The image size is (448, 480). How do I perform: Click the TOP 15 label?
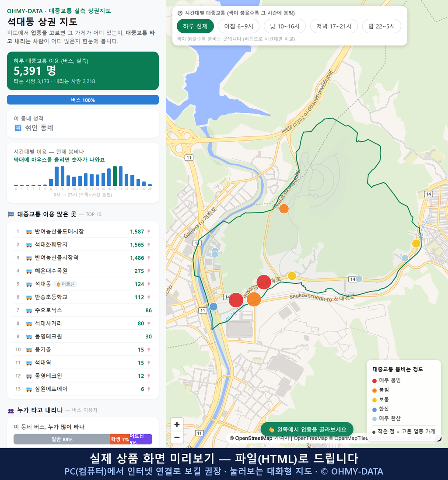click(x=94, y=215)
